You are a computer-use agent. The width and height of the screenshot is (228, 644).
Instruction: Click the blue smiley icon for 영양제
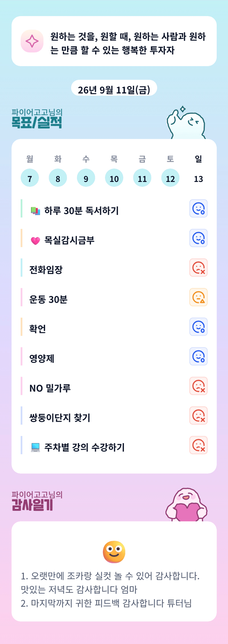point(198,356)
